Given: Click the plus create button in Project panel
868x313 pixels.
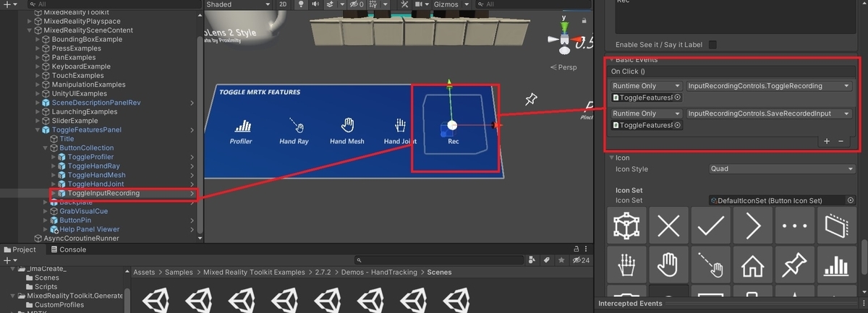Looking at the screenshot, I should tap(9, 260).
